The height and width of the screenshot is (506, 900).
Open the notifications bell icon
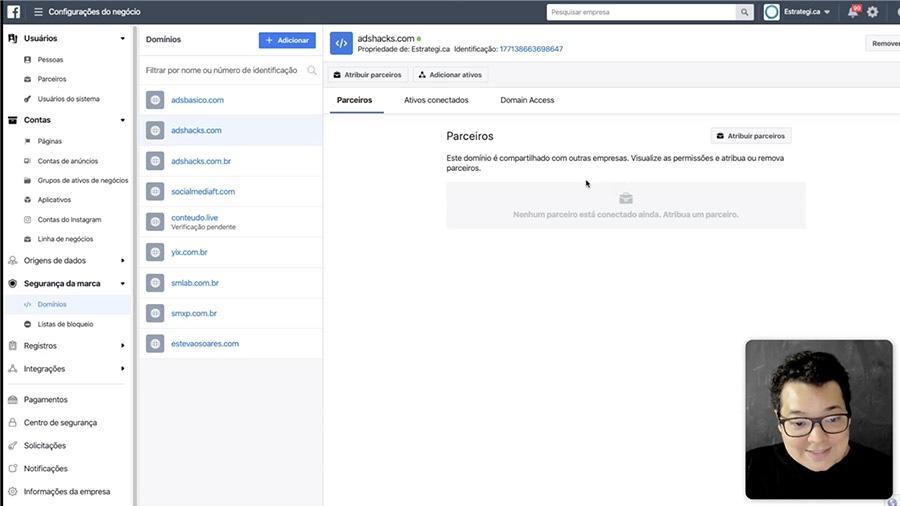click(x=853, y=12)
